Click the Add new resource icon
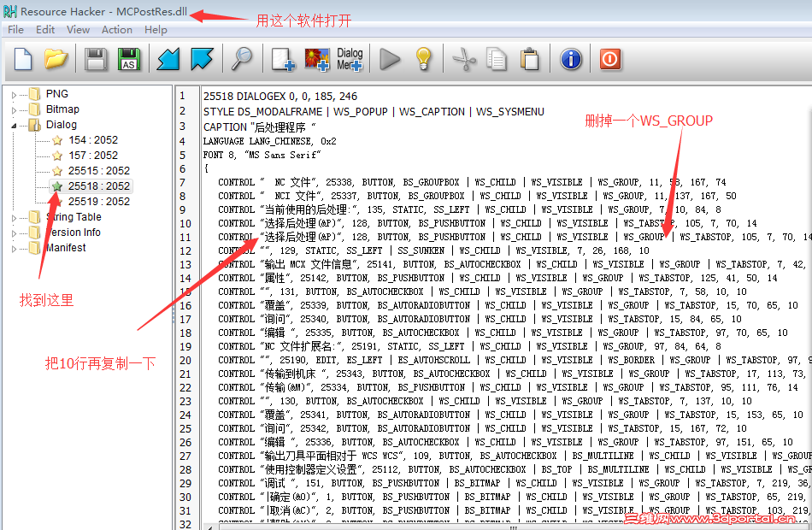Image resolution: width=812 pixels, height=530 pixels. [x=283, y=59]
